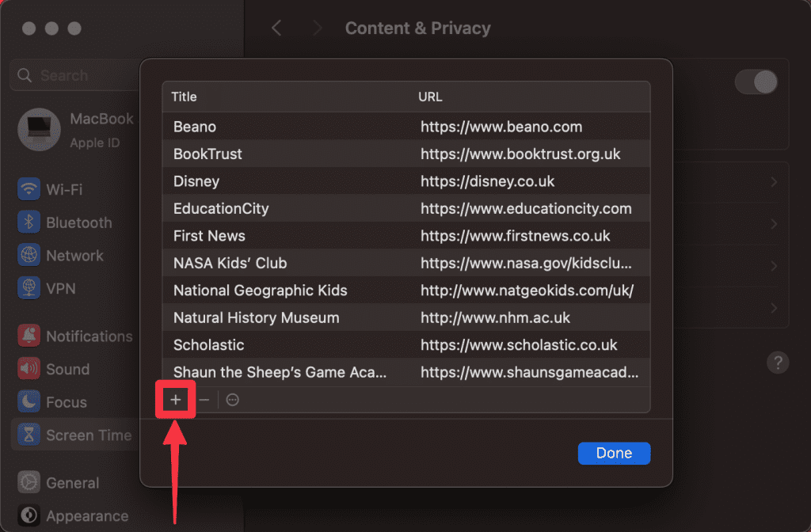Remove selected website with minus button
Screen dimensions: 811x532
(204, 400)
